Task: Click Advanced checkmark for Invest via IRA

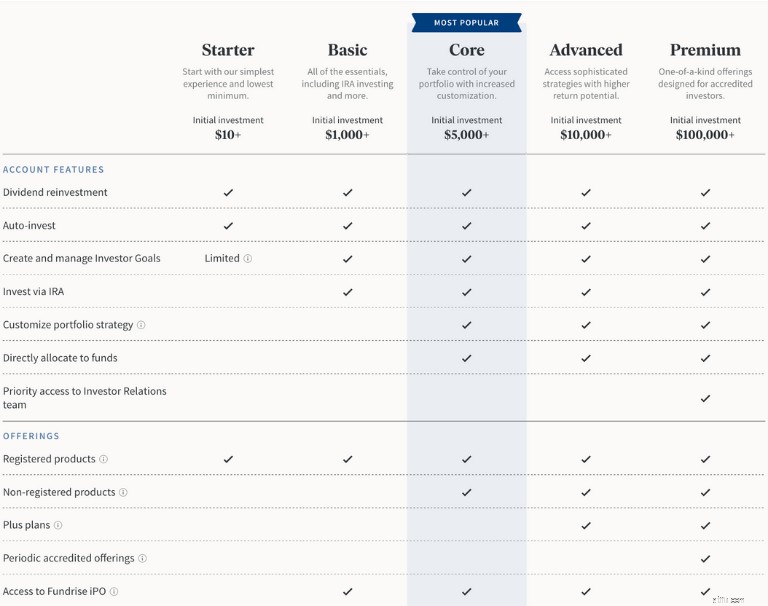Action: coord(586,292)
